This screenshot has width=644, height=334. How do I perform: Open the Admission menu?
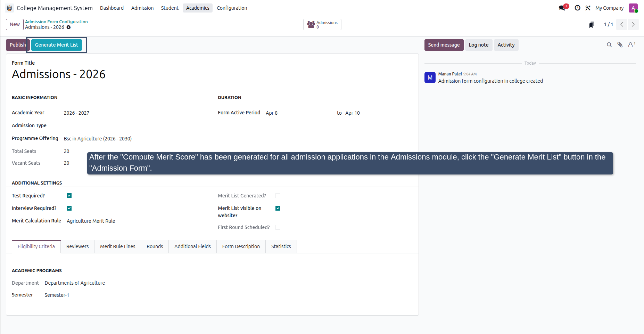click(142, 8)
